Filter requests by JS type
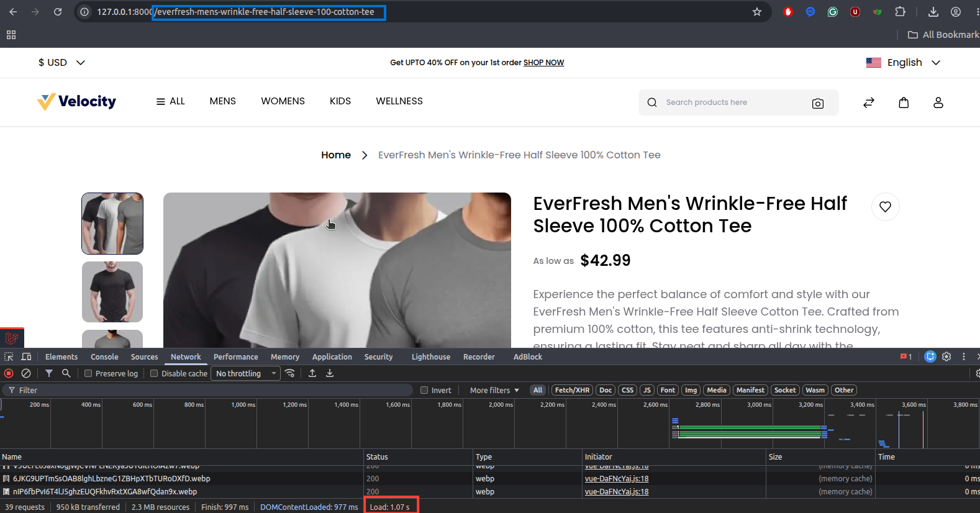The height and width of the screenshot is (513, 980). [x=647, y=390]
